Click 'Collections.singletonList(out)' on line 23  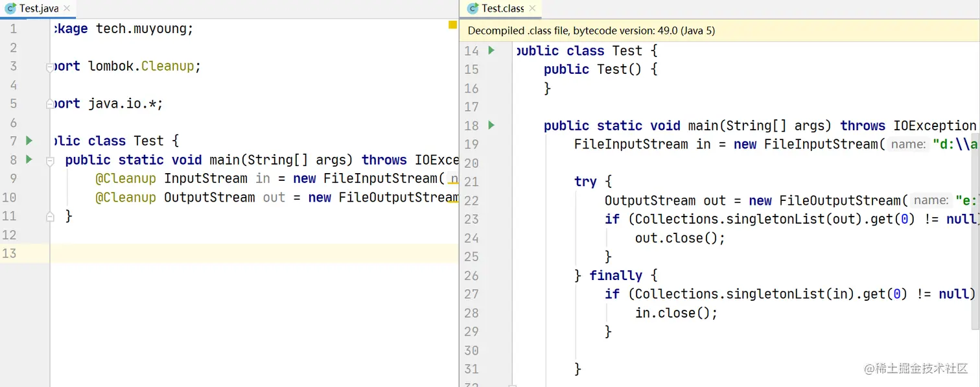pyautogui.click(x=749, y=219)
